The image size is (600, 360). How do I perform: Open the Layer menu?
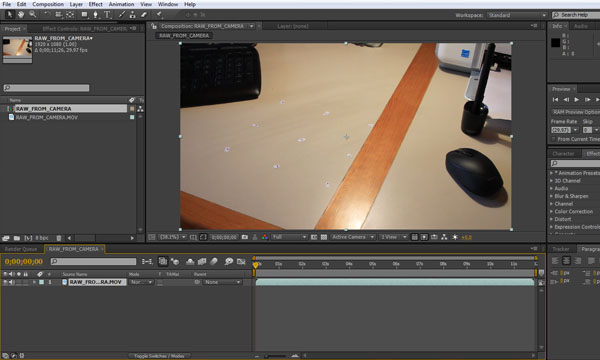[76, 4]
